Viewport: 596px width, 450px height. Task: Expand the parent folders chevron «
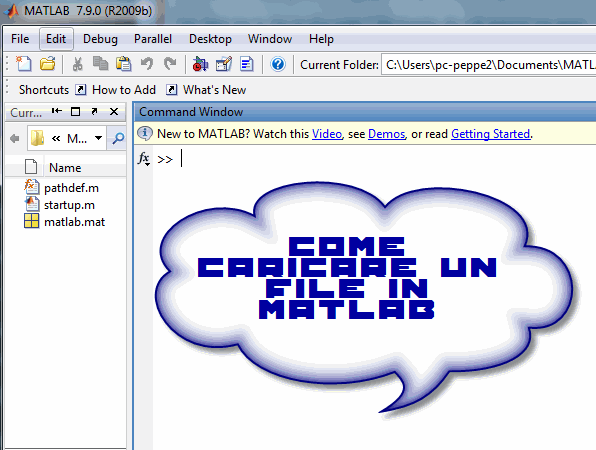click(56, 138)
